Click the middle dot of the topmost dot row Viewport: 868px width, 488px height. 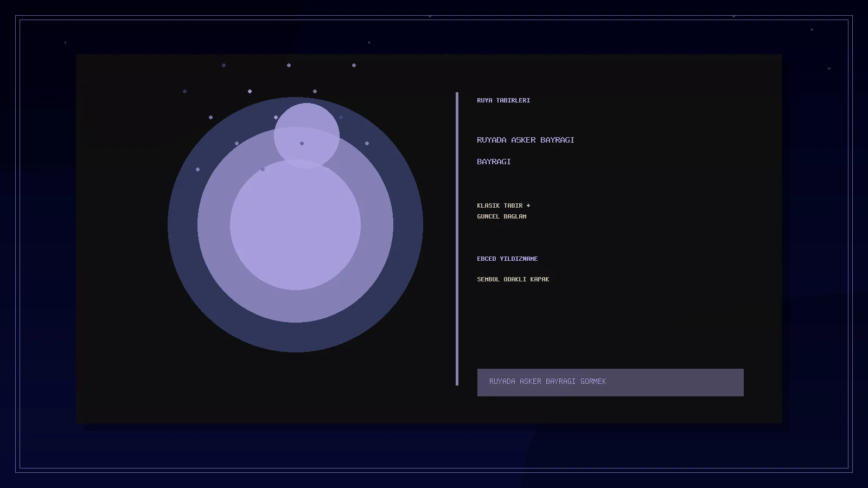click(x=289, y=65)
